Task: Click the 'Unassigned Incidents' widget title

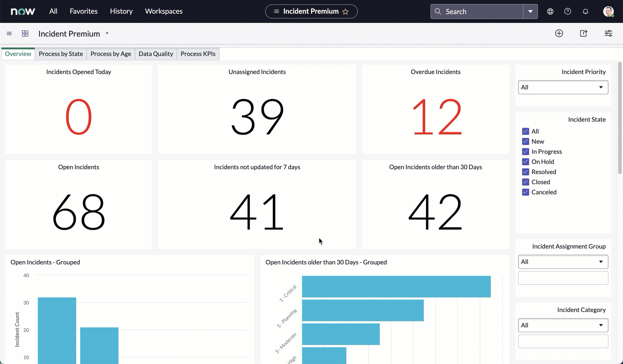Action: (x=257, y=72)
